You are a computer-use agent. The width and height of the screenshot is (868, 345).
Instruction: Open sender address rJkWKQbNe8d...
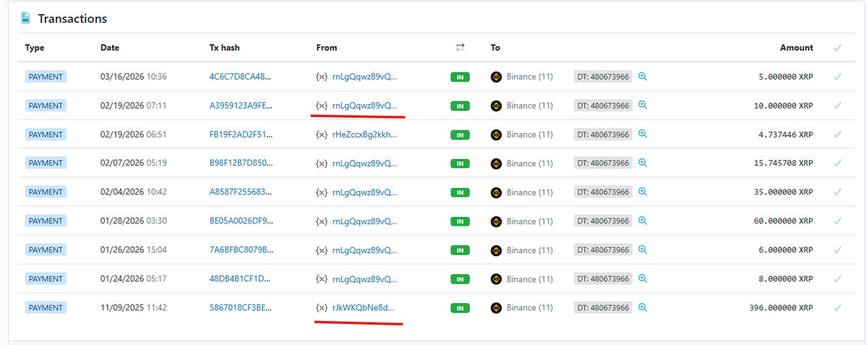pos(363,307)
